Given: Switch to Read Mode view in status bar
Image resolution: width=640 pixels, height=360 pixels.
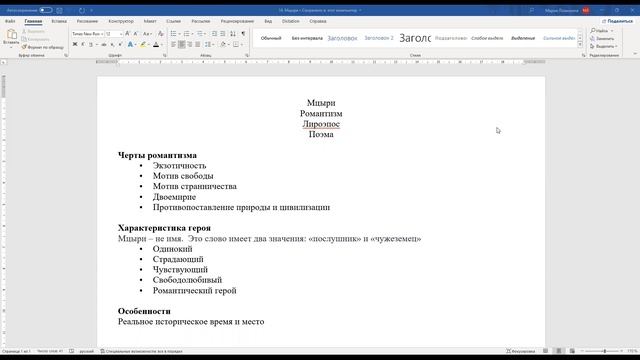Looking at the screenshot, I should 546,351.
